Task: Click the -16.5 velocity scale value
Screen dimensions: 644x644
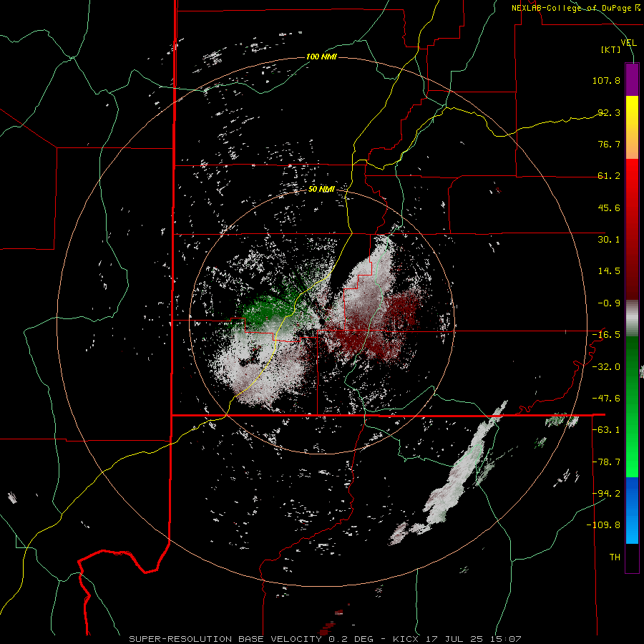Action: point(606,335)
